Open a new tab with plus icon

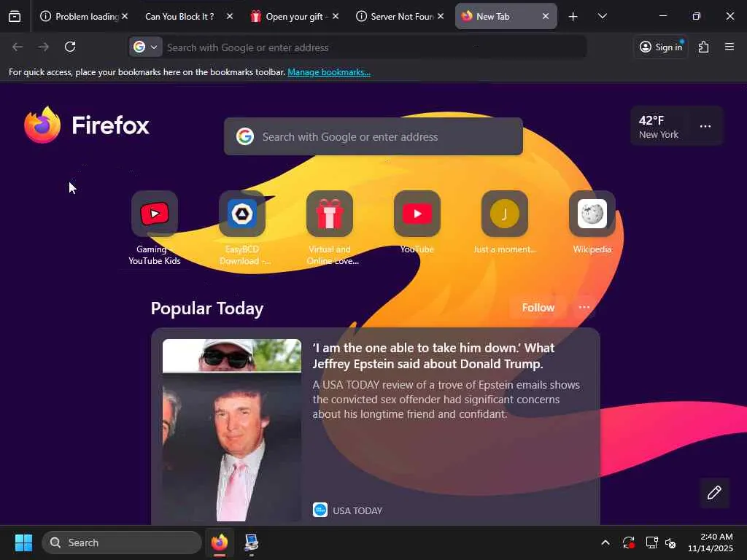pyautogui.click(x=573, y=17)
